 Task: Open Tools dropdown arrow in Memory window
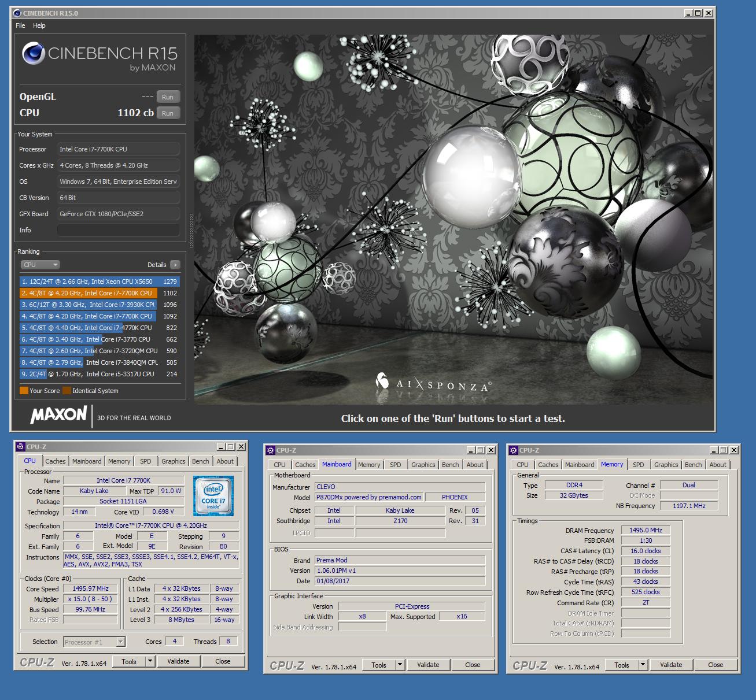click(x=643, y=665)
